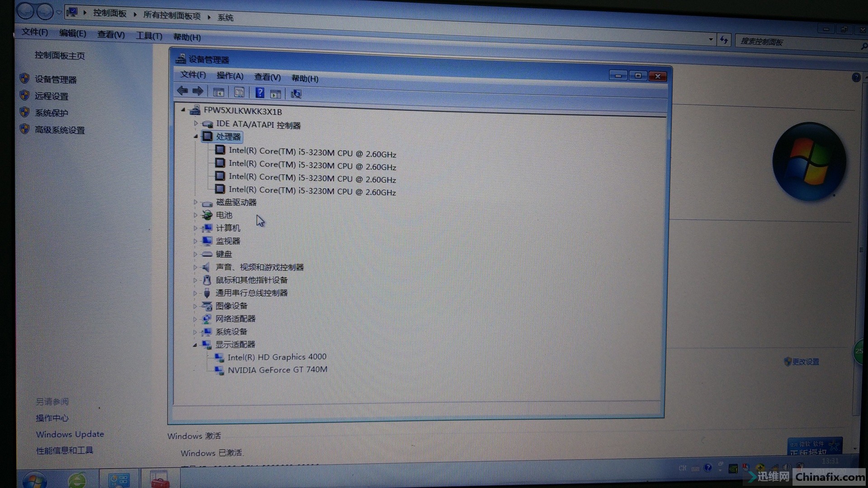Expand the 计算机 node
Screen dimensions: 868x488
coord(195,228)
